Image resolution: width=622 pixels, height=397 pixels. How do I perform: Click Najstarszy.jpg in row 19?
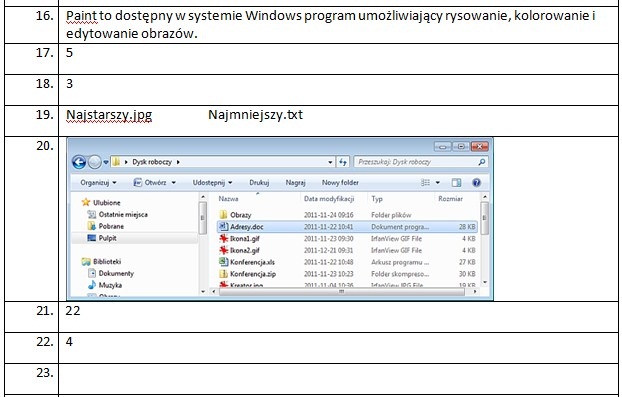click(x=109, y=115)
